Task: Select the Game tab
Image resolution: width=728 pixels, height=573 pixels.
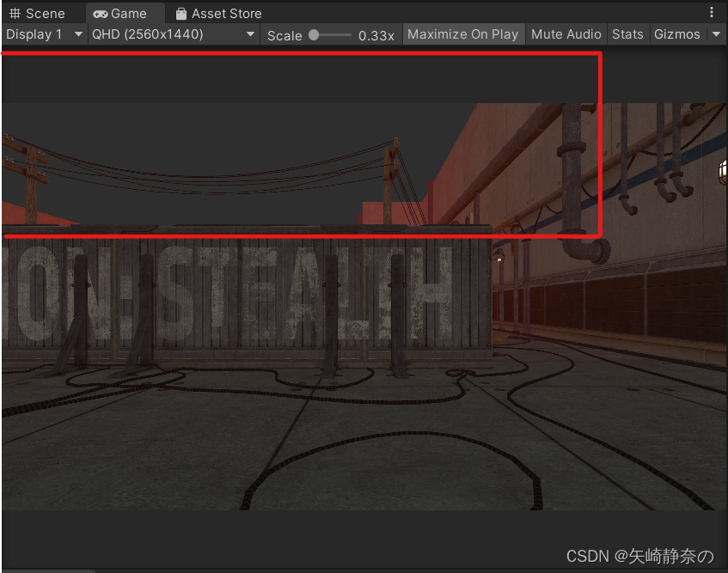Action: coord(125,14)
